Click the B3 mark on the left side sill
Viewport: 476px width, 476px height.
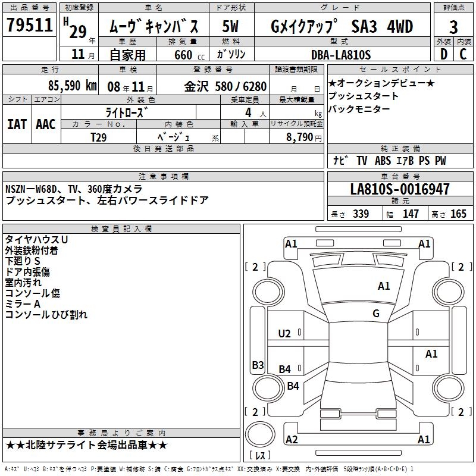click(x=258, y=365)
